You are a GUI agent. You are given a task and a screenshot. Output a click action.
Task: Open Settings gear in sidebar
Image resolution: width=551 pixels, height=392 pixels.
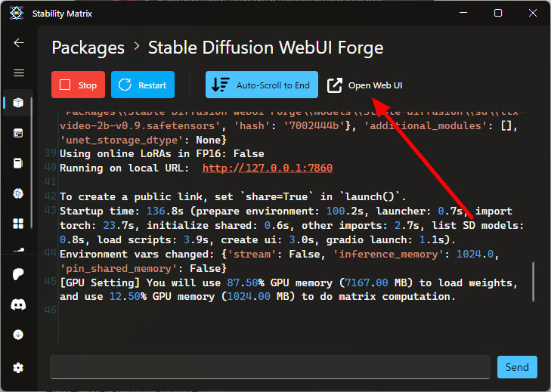point(18,368)
